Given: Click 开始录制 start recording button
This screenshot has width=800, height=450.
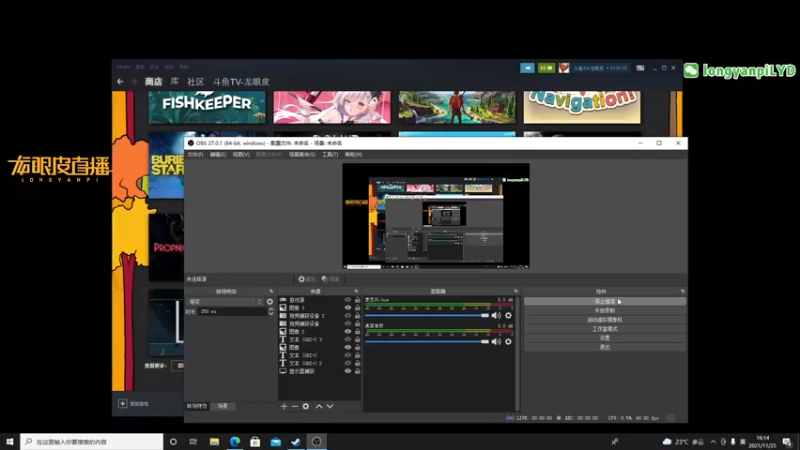Looking at the screenshot, I should 605,311.
